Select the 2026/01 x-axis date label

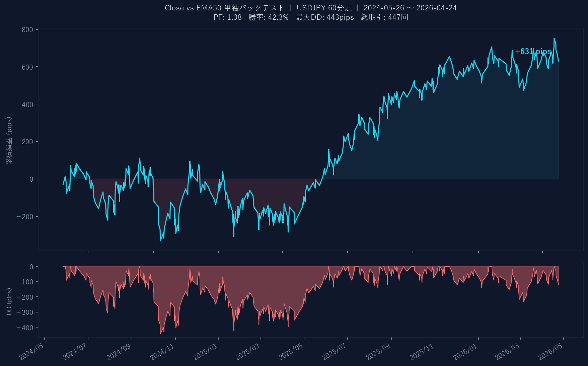tap(465, 352)
